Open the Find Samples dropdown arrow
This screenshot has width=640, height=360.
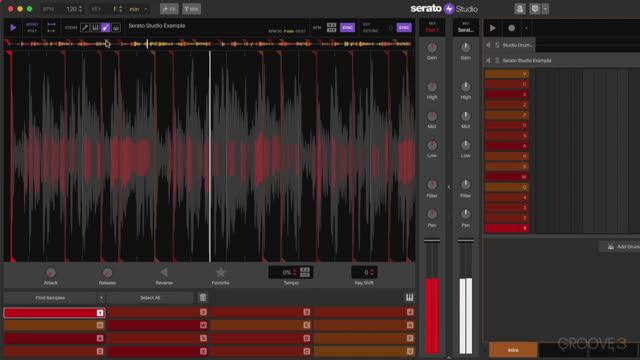(x=101, y=298)
